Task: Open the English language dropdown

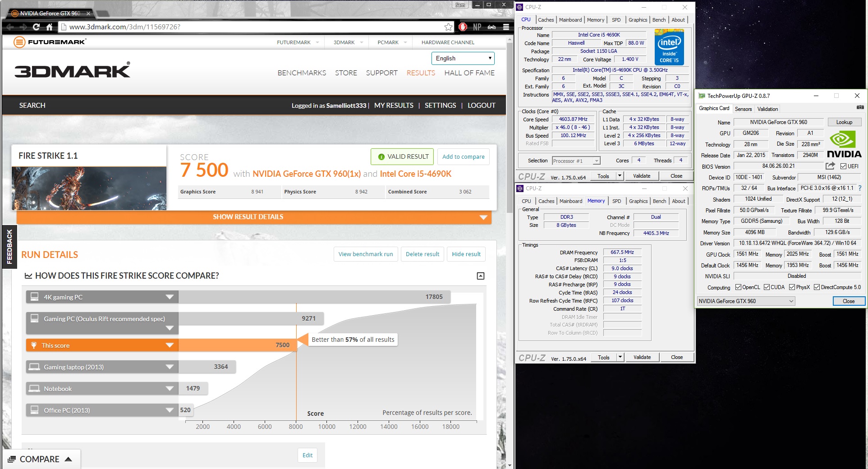Action: click(463, 58)
